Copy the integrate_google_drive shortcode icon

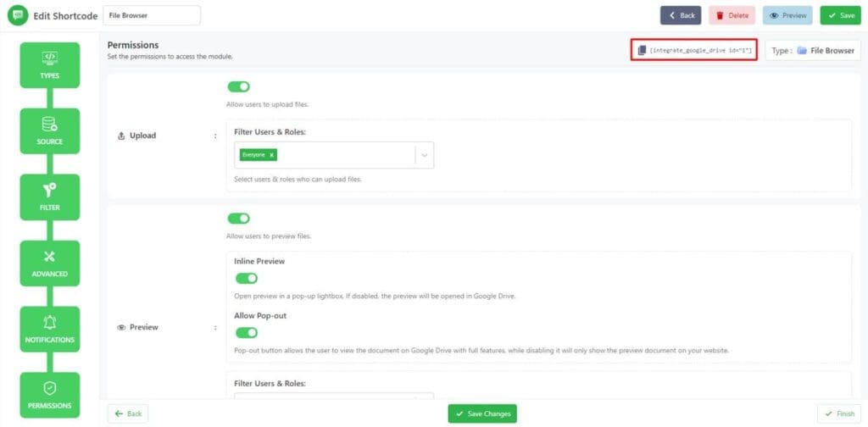coord(642,50)
